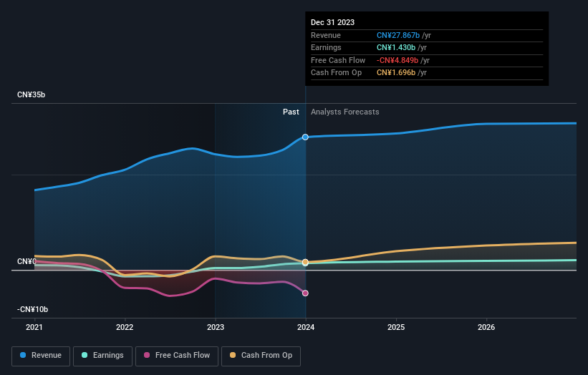Toggle the Earnings legend series
Viewport: 588px width, 375px height.
tap(102, 356)
